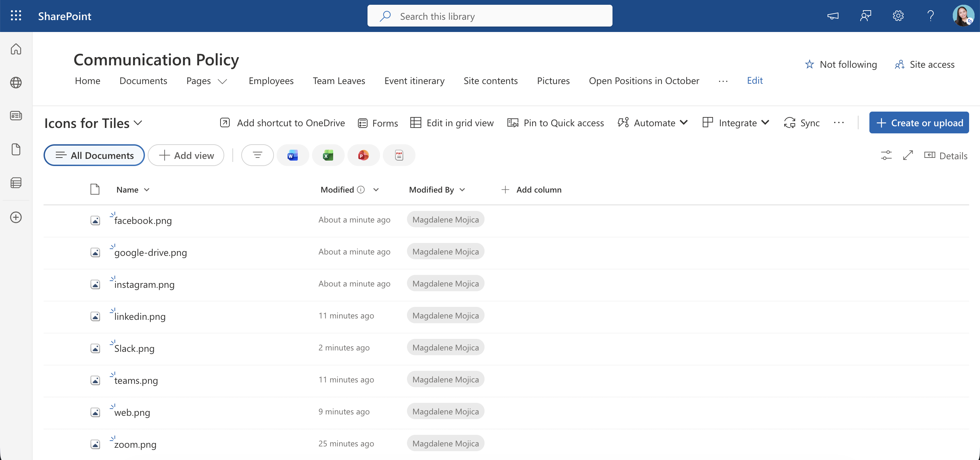This screenshot has width=980, height=460.
Task: Sync the library to your computer
Action: 802,122
